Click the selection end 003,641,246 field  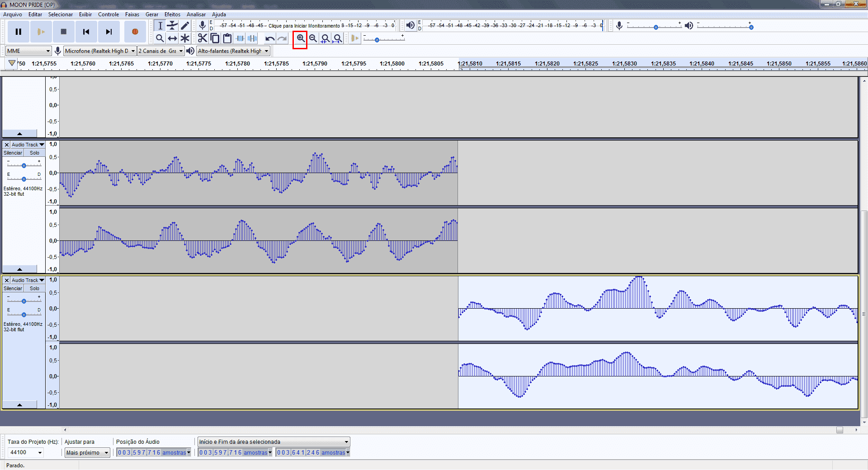[x=313, y=452]
